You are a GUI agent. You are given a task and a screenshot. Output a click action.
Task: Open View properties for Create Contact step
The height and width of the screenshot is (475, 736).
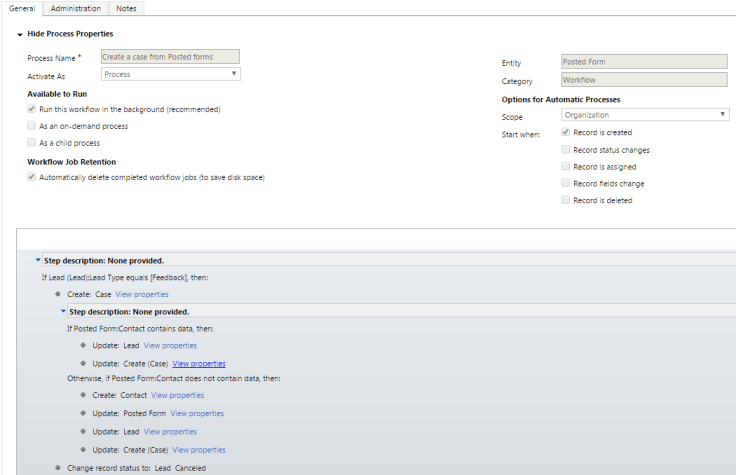(177, 395)
